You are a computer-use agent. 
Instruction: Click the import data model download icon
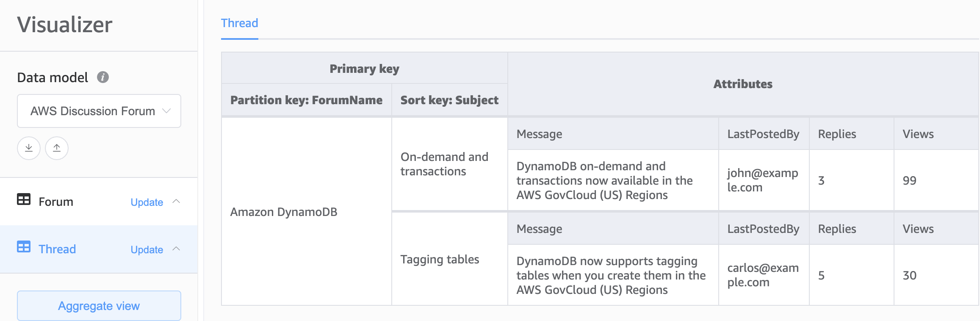pyautogui.click(x=29, y=148)
